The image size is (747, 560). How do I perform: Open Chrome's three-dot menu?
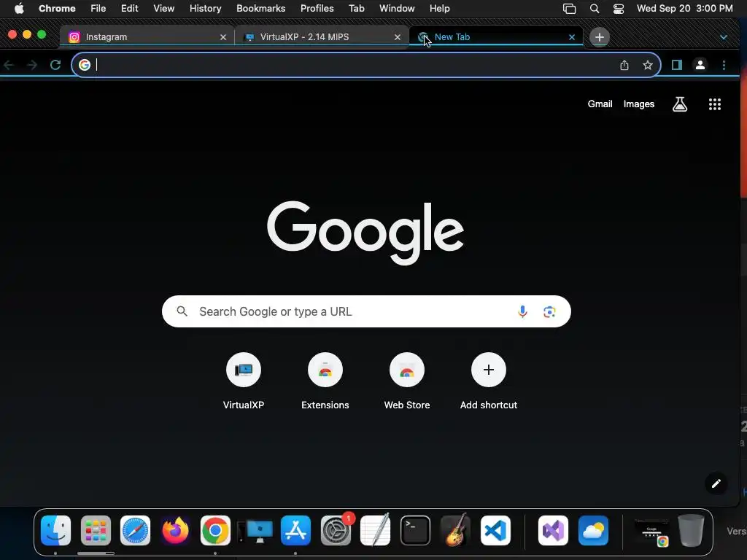click(x=724, y=65)
